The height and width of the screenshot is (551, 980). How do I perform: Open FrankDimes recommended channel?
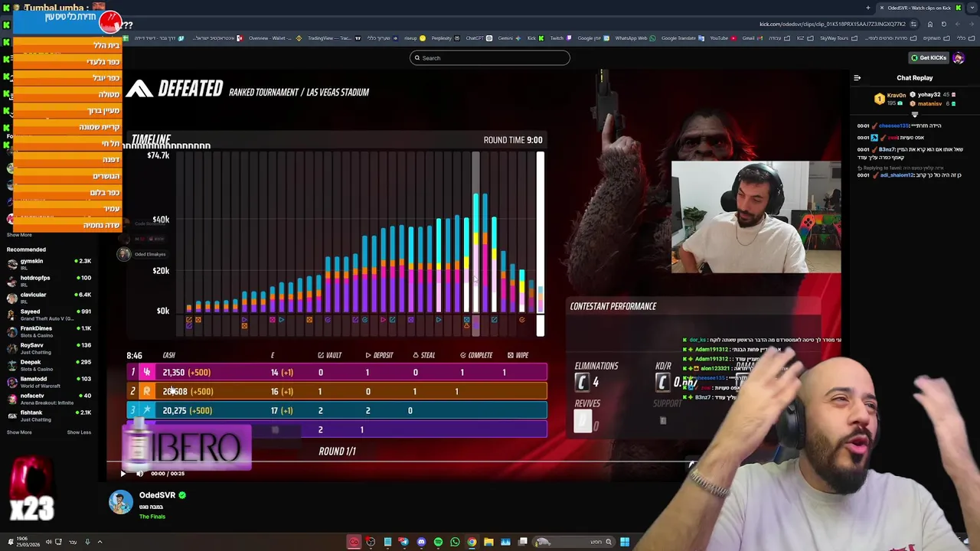click(x=48, y=331)
